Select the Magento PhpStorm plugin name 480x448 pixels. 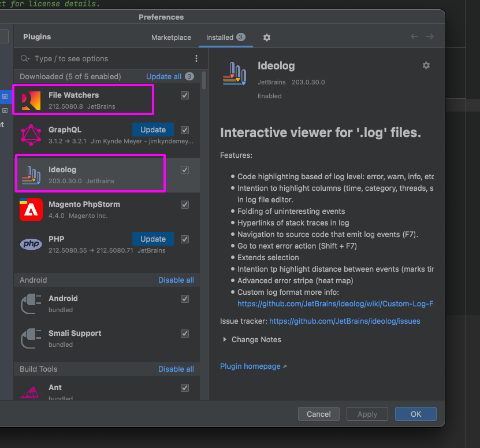coord(84,204)
